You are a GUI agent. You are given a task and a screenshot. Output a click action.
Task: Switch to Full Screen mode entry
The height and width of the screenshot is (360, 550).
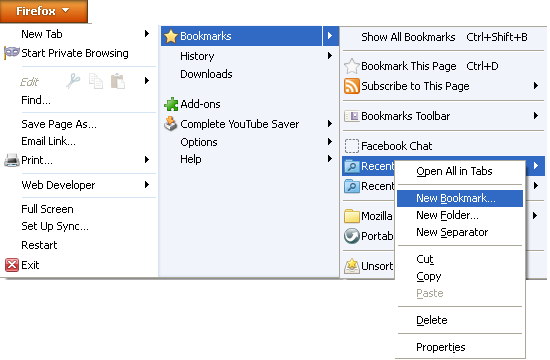pyautogui.click(x=47, y=209)
